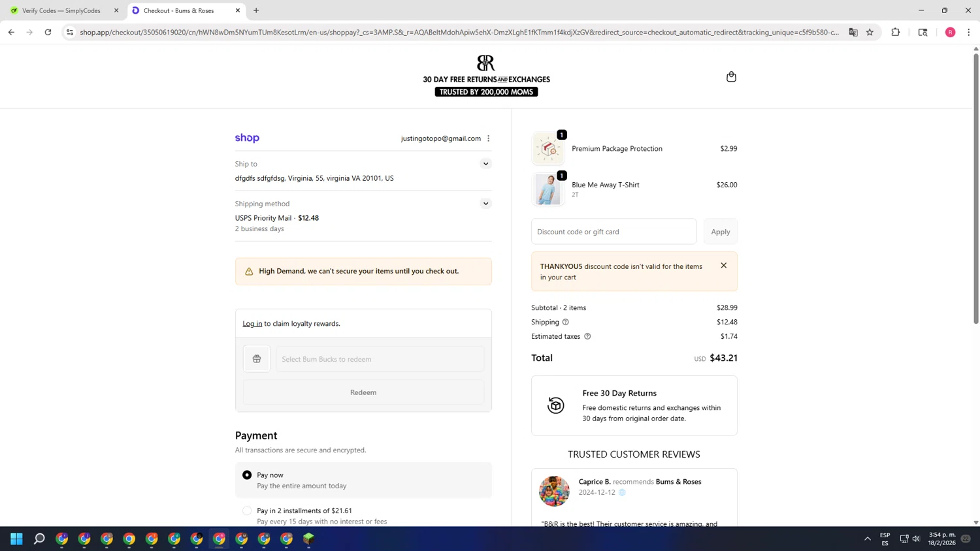Expand the Ship to address section
Screen dimensions: 980x551
(485, 164)
